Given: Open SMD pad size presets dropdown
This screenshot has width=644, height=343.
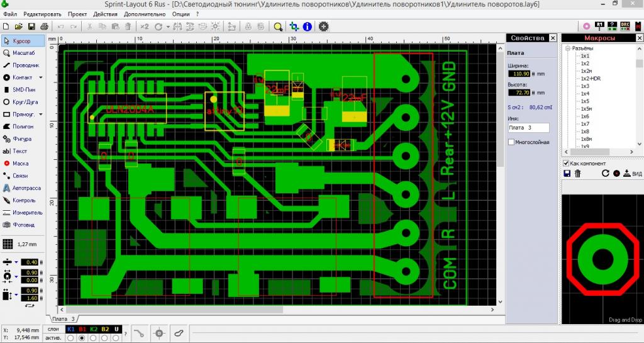Looking at the screenshot, I should 16,295.
